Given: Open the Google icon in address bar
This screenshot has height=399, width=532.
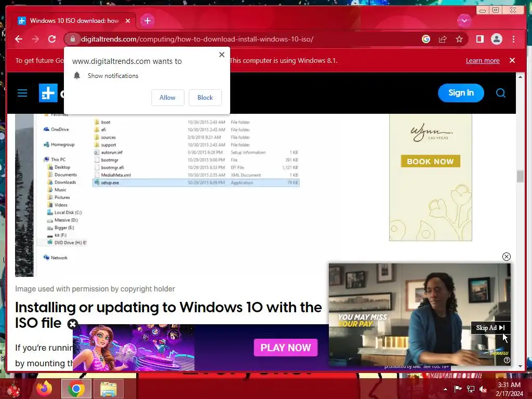Looking at the screenshot, I should click(x=426, y=39).
